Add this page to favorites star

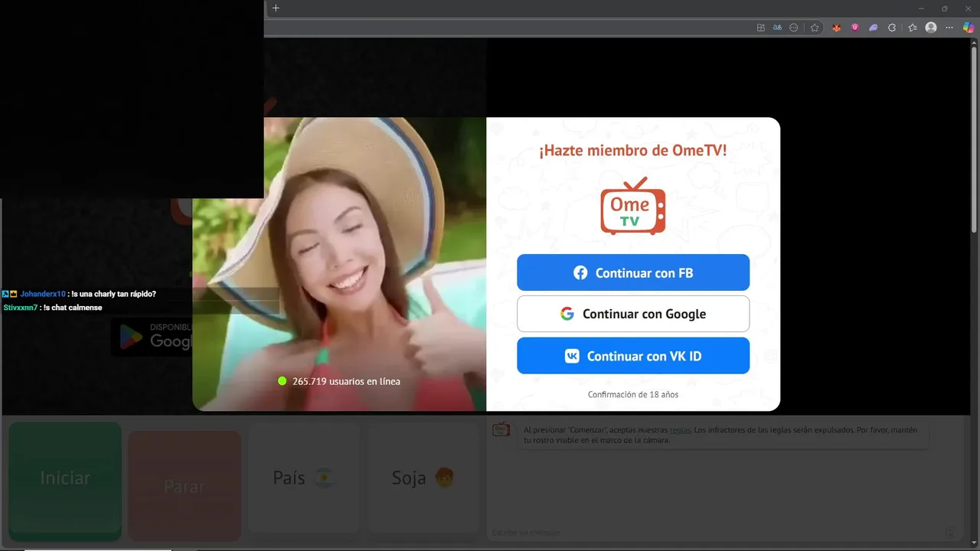tap(815, 28)
